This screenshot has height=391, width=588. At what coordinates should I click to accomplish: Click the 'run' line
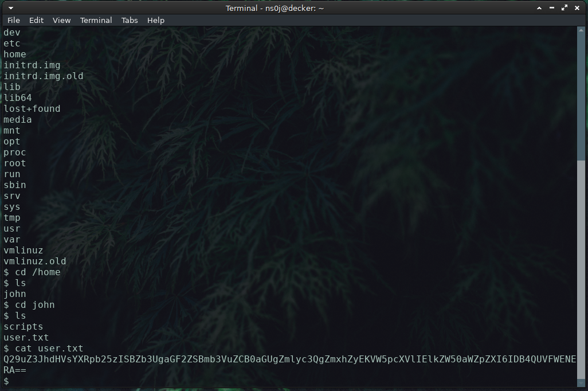[x=11, y=174]
